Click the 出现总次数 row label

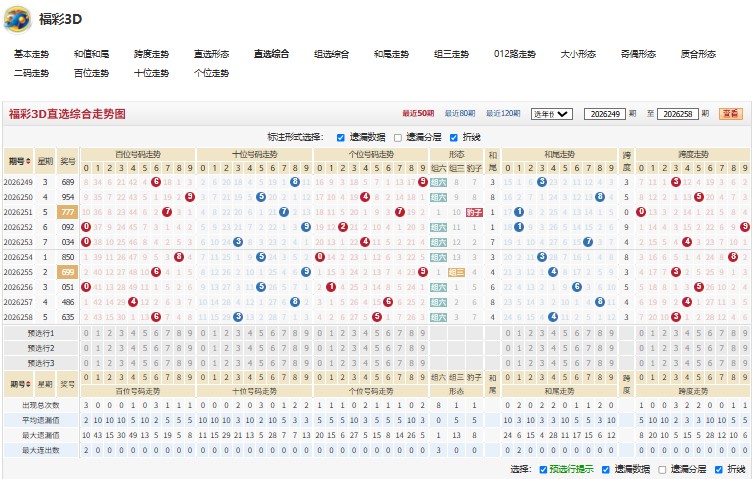pyautogui.click(x=41, y=405)
